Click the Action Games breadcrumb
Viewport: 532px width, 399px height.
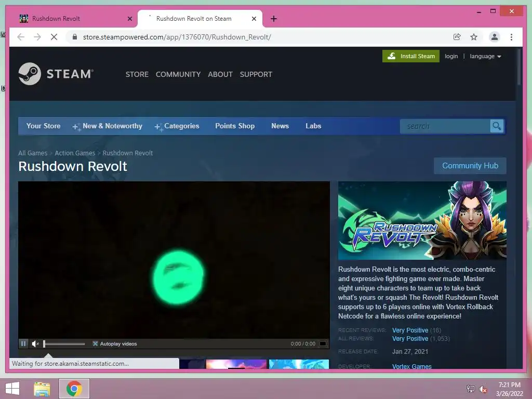point(75,153)
